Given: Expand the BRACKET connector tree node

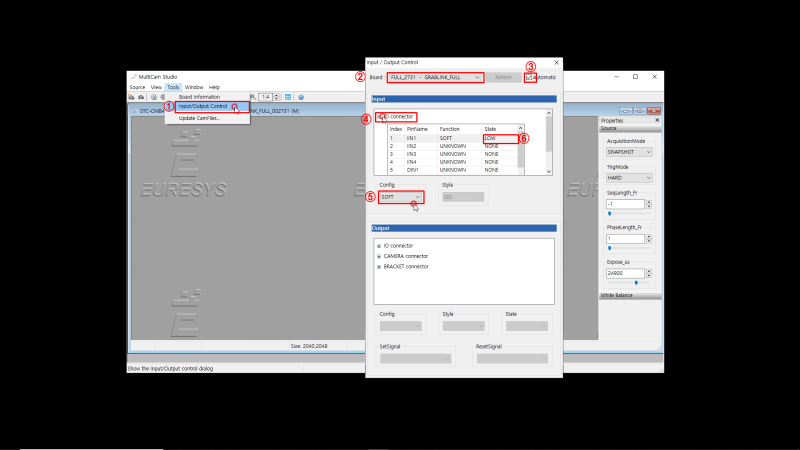Looking at the screenshot, I should tap(379, 267).
